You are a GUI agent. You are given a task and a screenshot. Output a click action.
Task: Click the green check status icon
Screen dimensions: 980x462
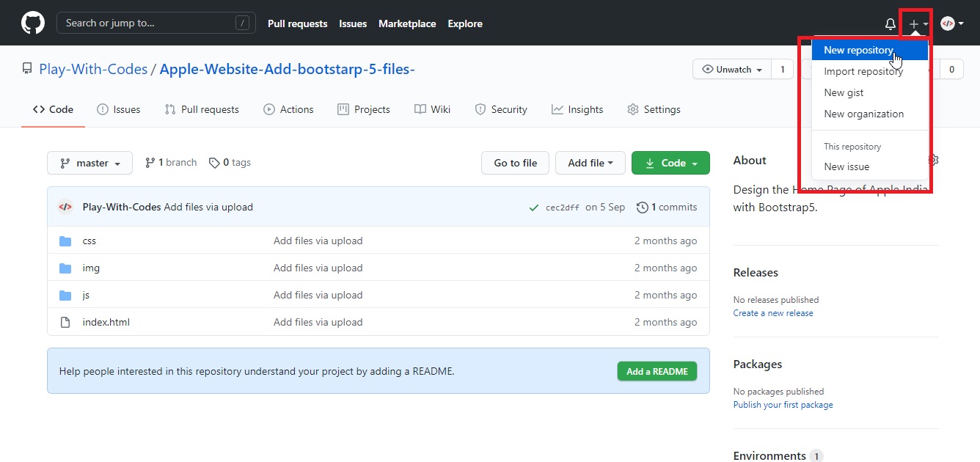click(534, 208)
